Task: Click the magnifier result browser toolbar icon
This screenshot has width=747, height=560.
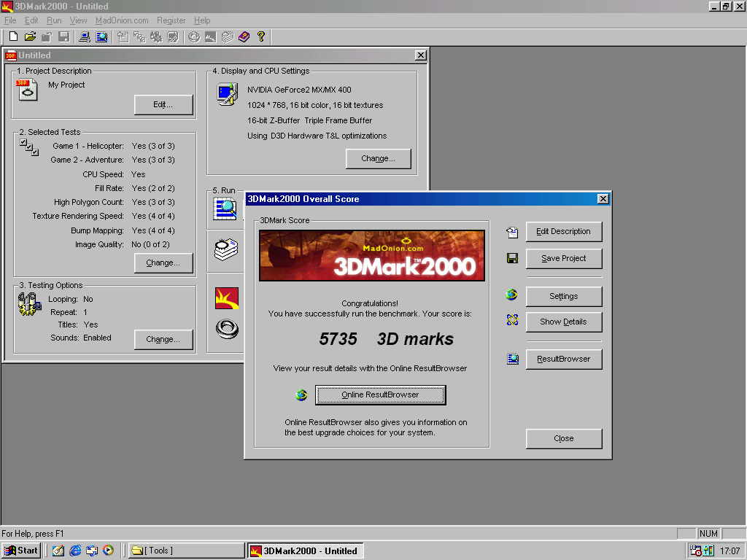Action: click(101, 36)
